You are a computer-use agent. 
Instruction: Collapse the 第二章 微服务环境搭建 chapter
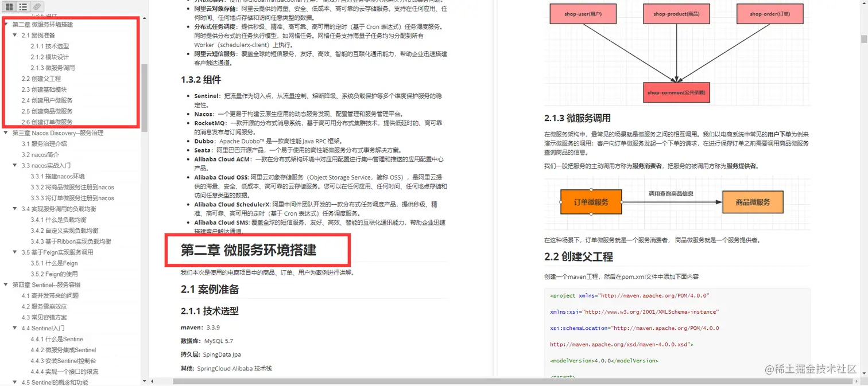(6, 24)
